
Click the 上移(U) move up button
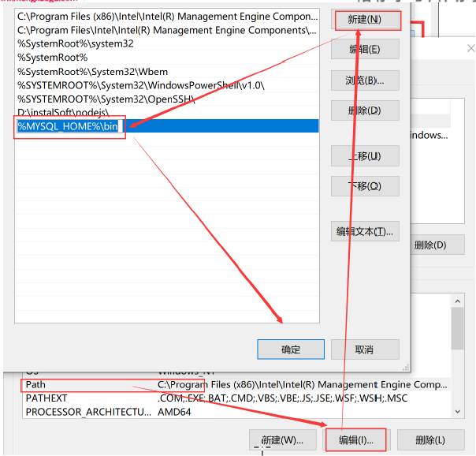point(365,156)
